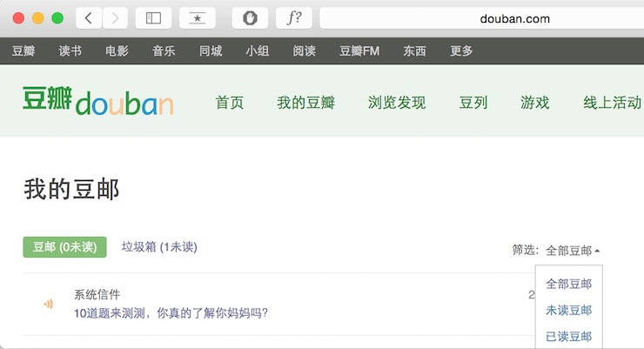The height and width of the screenshot is (349, 644).
Task: Click the 豆瓣 douban logo
Action: [x=98, y=101]
